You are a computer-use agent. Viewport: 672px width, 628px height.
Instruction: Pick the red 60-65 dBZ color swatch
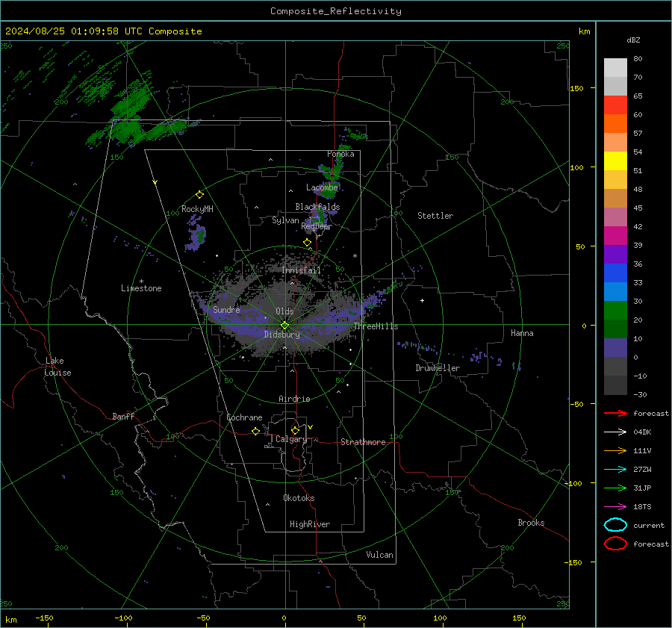pyautogui.click(x=615, y=105)
